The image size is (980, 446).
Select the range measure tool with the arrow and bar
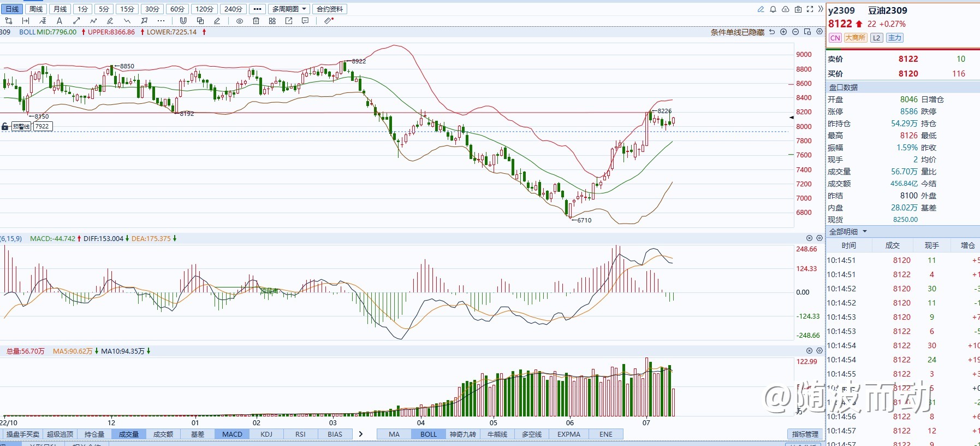click(x=26, y=21)
